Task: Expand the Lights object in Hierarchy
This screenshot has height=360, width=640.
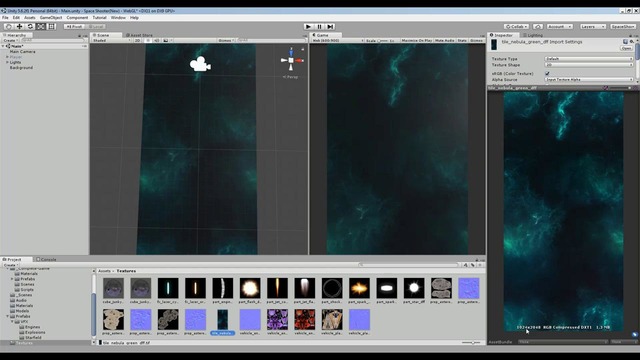Action: point(7,62)
